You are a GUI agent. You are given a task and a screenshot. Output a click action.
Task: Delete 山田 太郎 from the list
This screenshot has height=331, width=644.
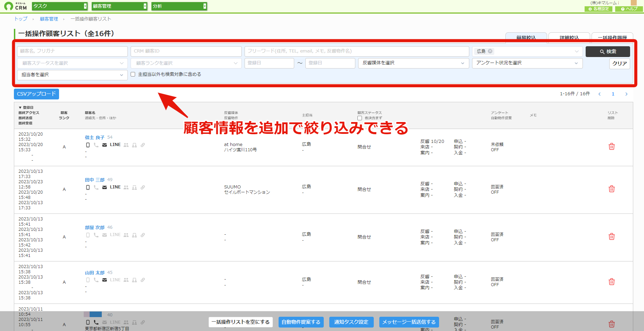pyautogui.click(x=612, y=282)
